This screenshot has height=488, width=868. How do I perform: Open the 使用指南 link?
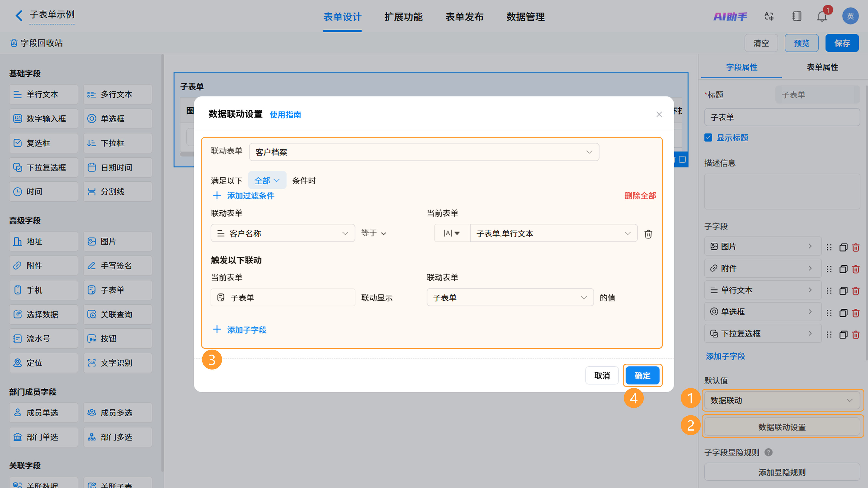(x=285, y=115)
